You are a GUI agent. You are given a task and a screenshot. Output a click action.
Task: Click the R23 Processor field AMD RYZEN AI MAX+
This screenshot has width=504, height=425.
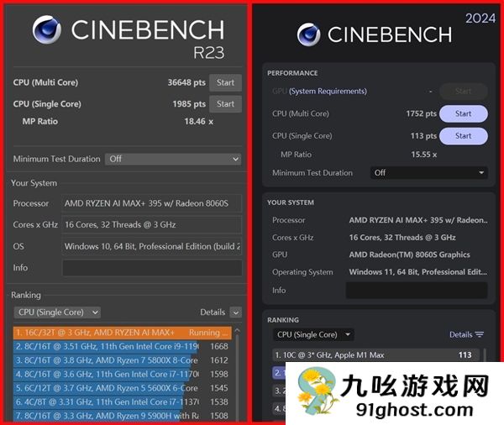pos(151,203)
